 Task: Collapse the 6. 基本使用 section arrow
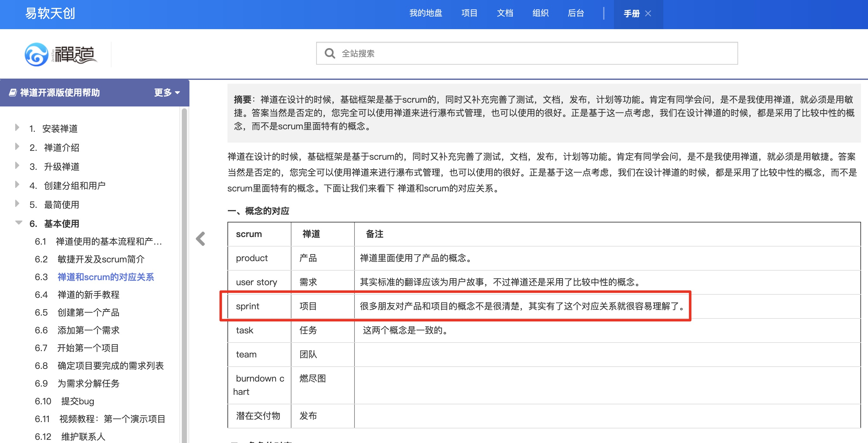point(19,222)
